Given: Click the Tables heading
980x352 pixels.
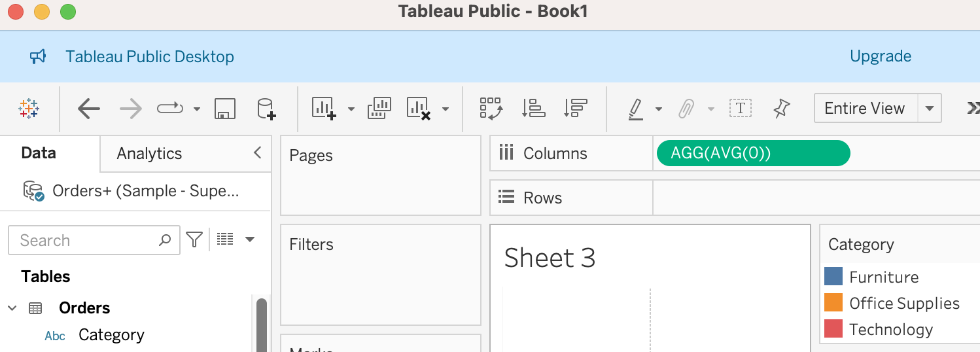Looking at the screenshot, I should click(46, 277).
